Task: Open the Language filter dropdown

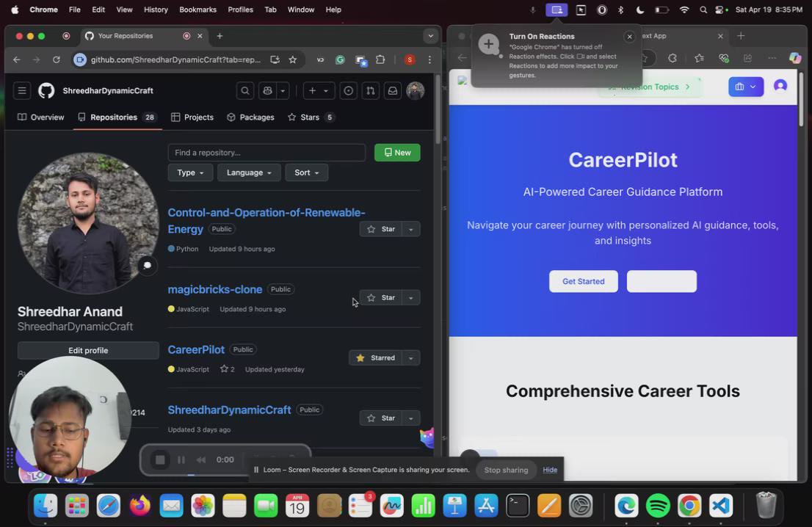Action: click(x=249, y=172)
